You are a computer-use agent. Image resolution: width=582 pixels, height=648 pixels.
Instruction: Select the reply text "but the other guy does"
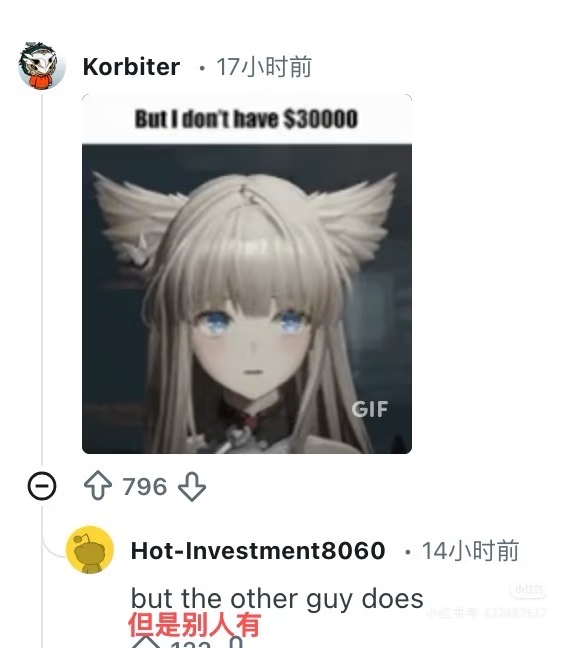point(277,599)
